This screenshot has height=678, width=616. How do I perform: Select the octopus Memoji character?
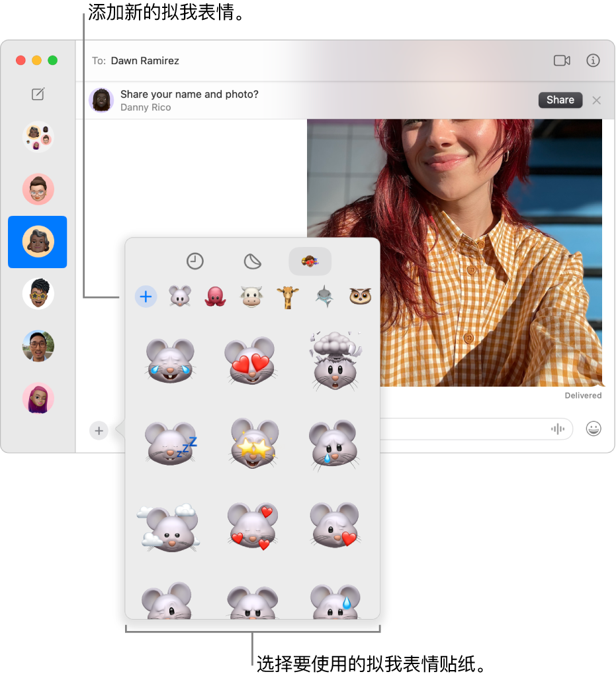point(216,297)
